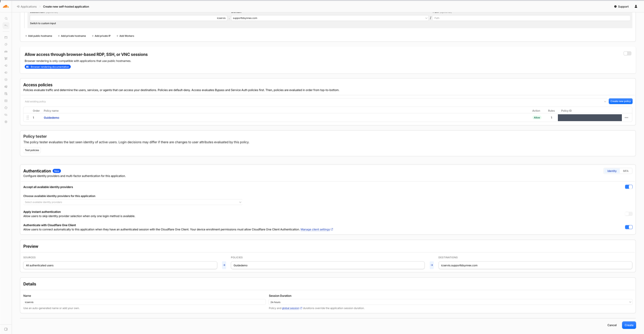This screenshot has width=644, height=334.
Task: Click Add Workers
Action: (125, 36)
